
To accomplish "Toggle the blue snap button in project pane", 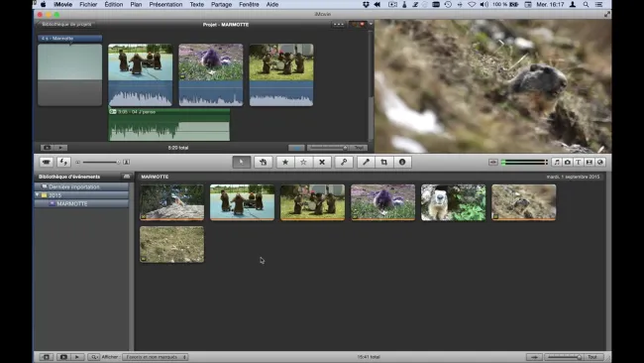I will click(x=296, y=148).
